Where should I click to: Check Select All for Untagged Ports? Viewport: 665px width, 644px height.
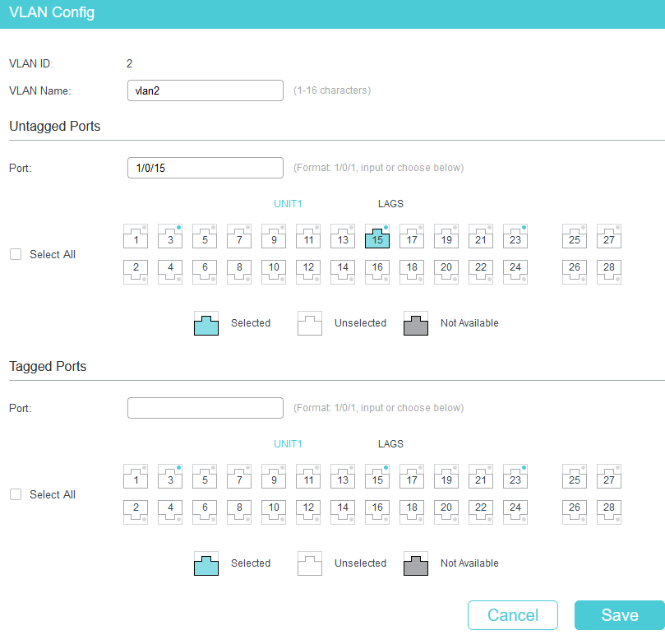click(16, 254)
